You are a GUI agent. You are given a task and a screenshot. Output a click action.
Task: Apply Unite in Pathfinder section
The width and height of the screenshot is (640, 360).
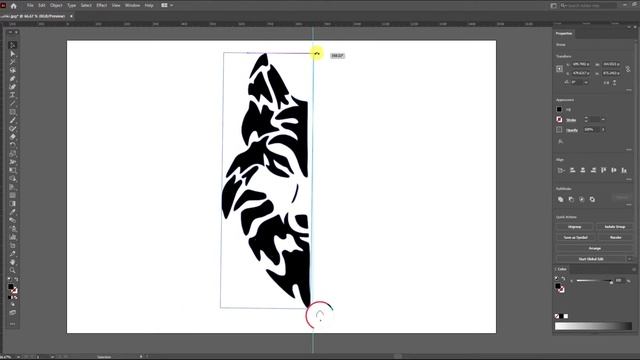560,199
